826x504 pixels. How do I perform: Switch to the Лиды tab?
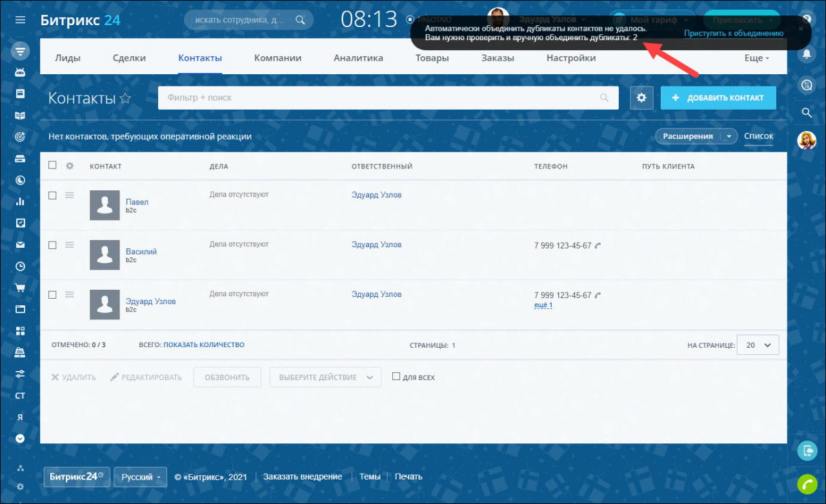(x=68, y=58)
